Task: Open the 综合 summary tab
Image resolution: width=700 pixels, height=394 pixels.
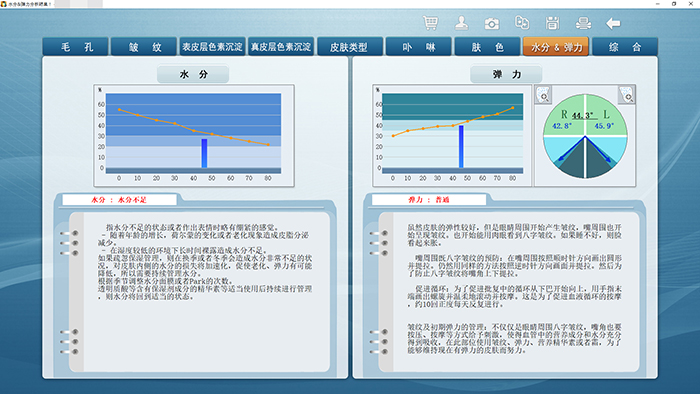Action: click(625, 46)
